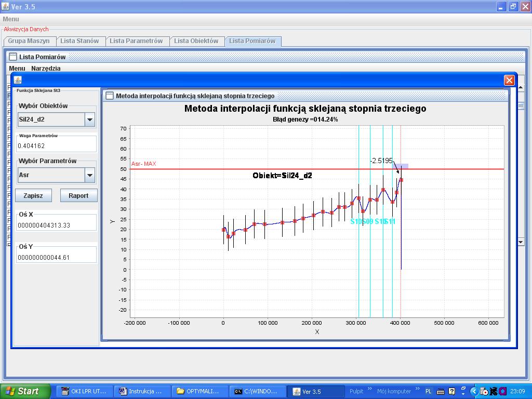Click the PL language indicator
Screen dimensions: 532x399
click(x=429, y=391)
